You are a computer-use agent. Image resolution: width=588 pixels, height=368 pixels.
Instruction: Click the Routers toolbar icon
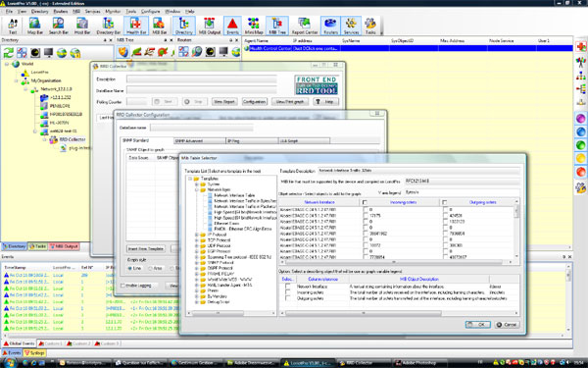point(330,26)
